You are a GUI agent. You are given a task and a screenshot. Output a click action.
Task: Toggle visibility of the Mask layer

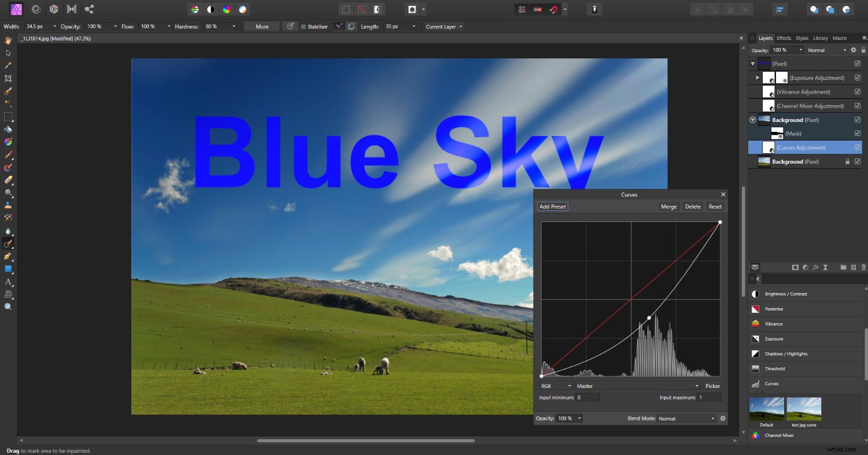click(857, 133)
